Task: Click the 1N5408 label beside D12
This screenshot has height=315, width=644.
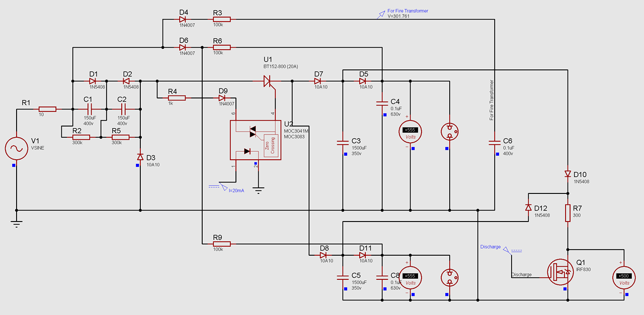Action: click(542, 216)
